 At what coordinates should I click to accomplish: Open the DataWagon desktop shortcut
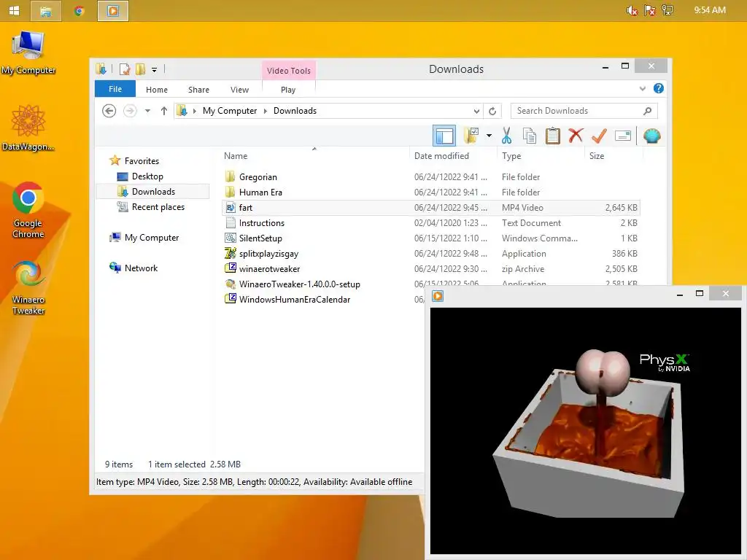point(28,128)
